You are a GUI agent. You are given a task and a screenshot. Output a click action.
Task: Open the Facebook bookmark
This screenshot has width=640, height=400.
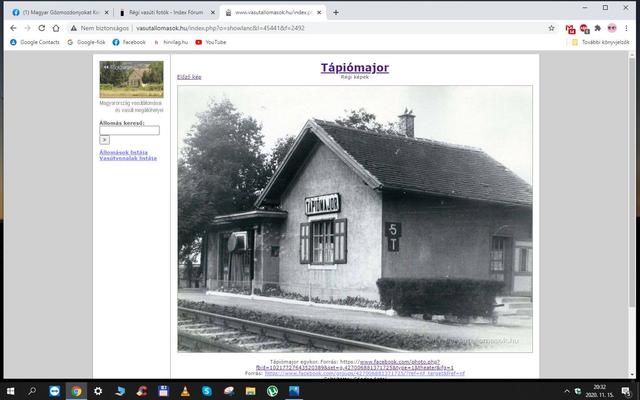129,42
